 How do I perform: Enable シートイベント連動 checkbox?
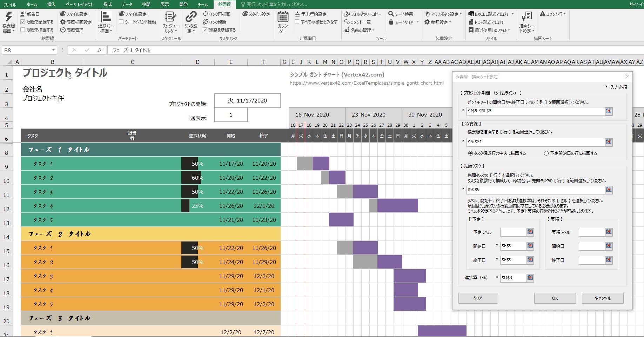tap(121, 22)
